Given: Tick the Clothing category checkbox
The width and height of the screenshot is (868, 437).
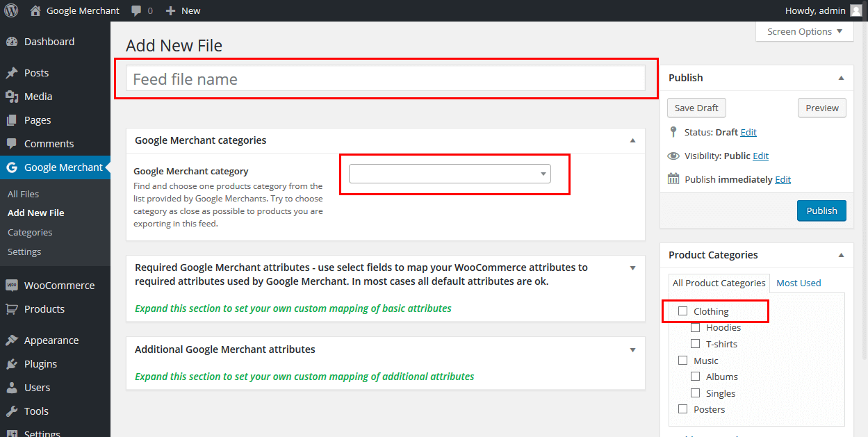Looking at the screenshot, I should click(x=682, y=311).
